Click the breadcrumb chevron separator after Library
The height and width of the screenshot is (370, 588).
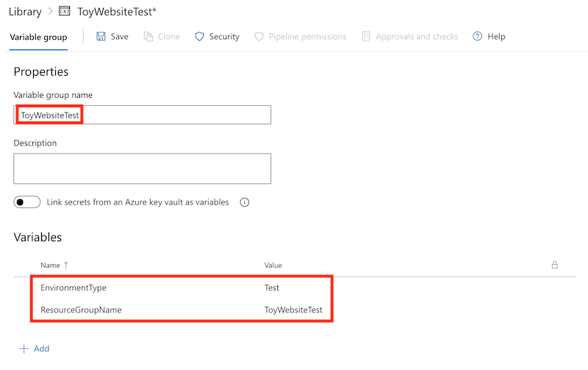pos(50,12)
